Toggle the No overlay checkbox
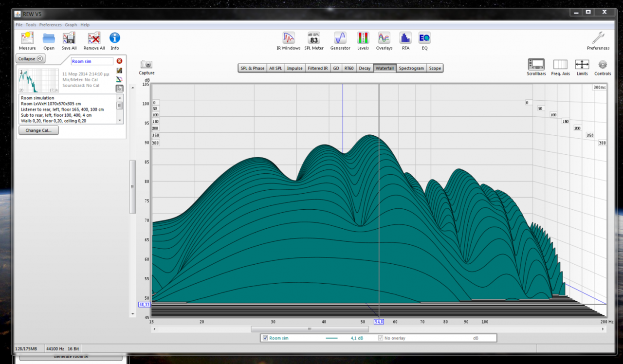This screenshot has height=364, width=623. click(381, 338)
